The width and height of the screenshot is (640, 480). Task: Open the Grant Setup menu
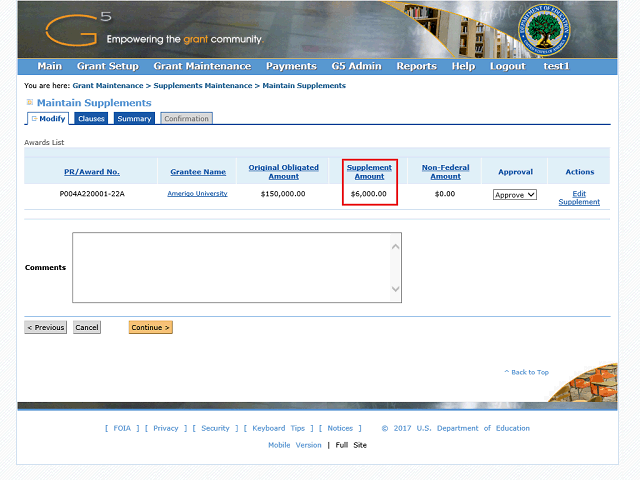[108, 66]
